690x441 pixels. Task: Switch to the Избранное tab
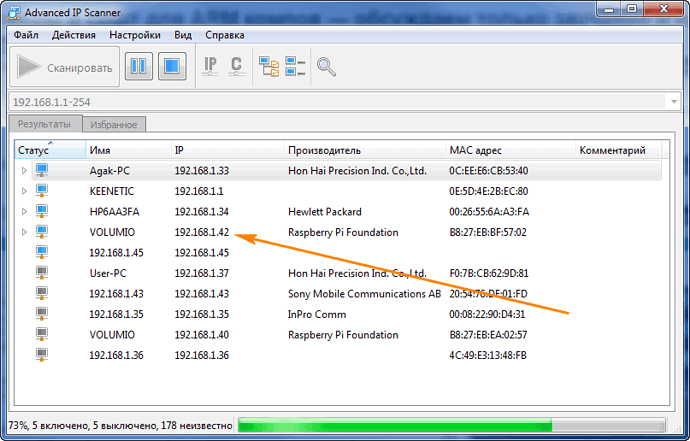pos(114,125)
